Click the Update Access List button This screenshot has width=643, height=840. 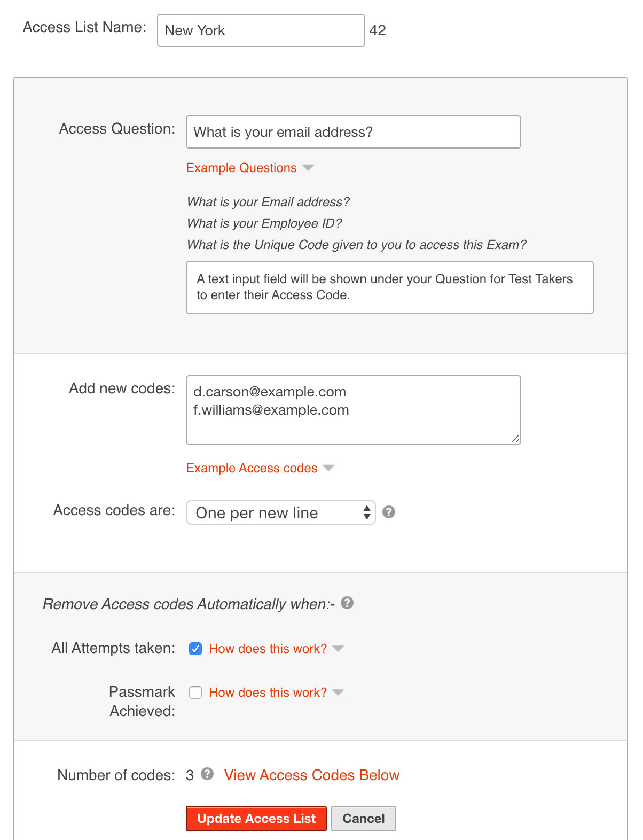[x=256, y=819]
